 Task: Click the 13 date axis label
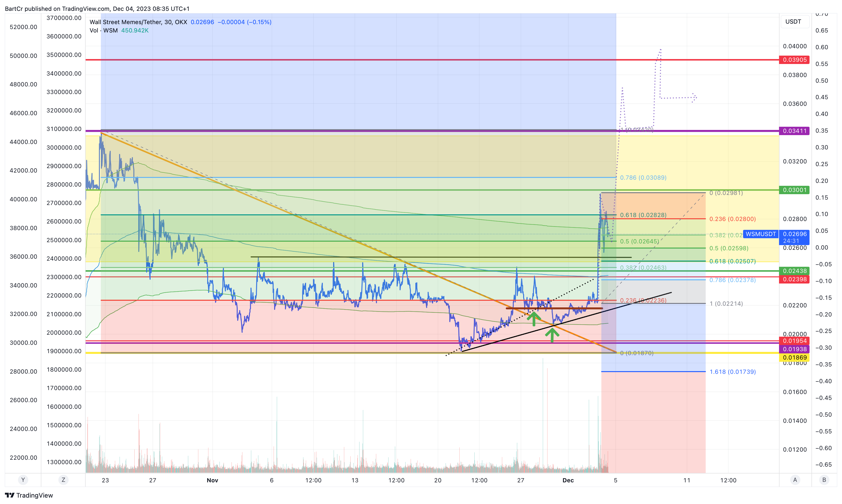coord(355,480)
